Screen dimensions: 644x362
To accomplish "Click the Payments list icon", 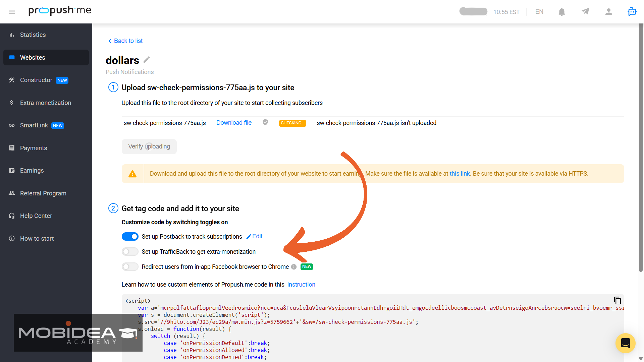I will coord(12,148).
